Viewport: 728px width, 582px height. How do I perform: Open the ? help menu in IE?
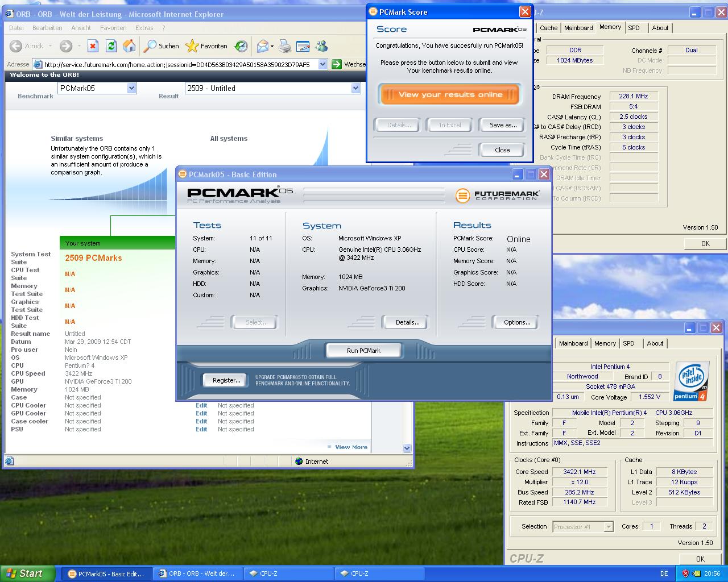(x=164, y=28)
